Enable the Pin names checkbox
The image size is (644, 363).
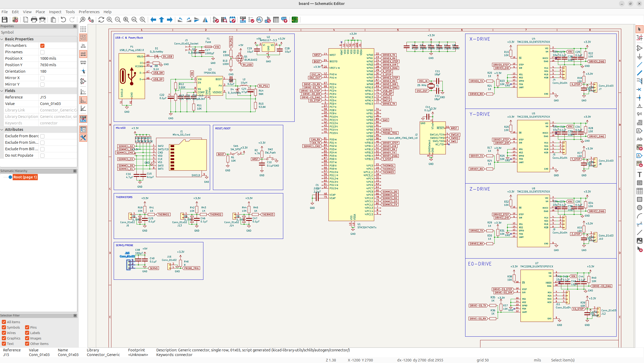(x=42, y=52)
